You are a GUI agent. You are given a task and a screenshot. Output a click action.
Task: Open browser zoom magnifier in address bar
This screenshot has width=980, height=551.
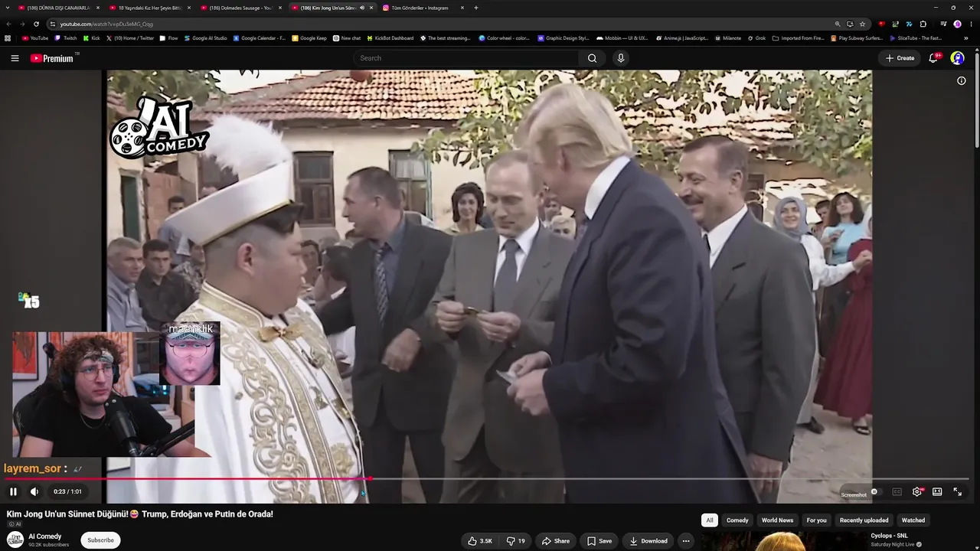coord(836,24)
